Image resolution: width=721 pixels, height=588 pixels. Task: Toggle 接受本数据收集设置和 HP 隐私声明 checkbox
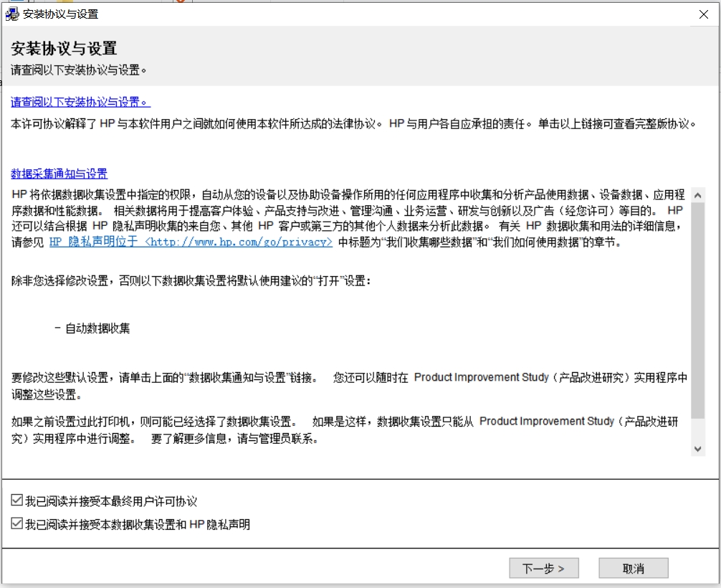(x=17, y=523)
